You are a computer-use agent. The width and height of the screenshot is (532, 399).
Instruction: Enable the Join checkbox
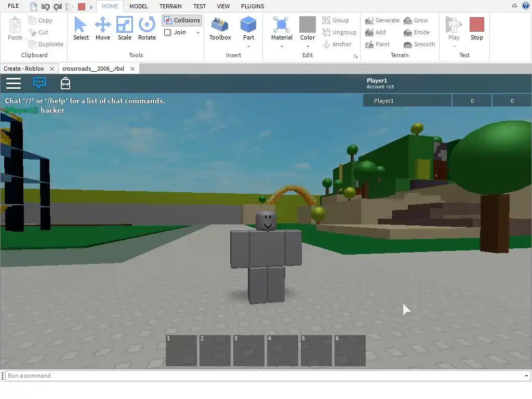coord(167,32)
